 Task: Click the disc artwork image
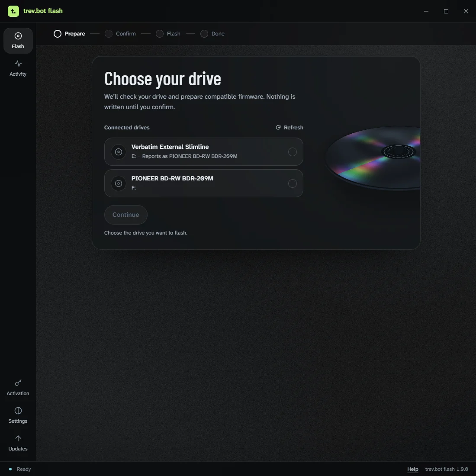coord(373,158)
